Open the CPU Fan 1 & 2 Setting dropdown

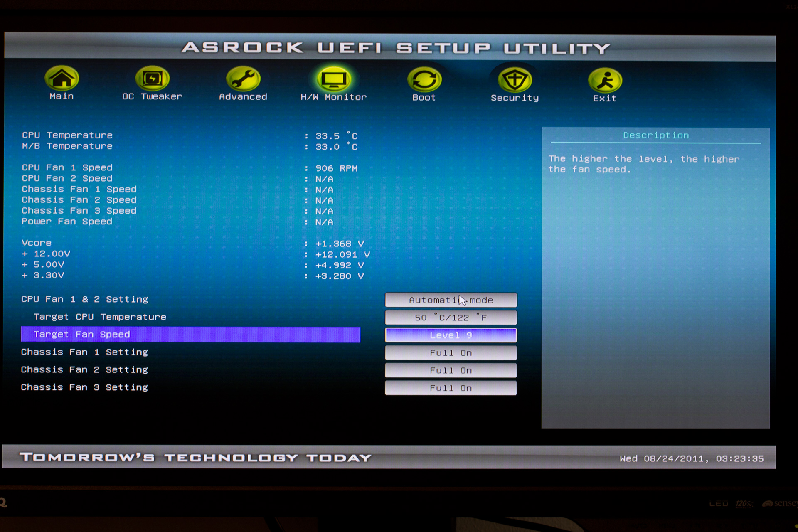pos(451,300)
